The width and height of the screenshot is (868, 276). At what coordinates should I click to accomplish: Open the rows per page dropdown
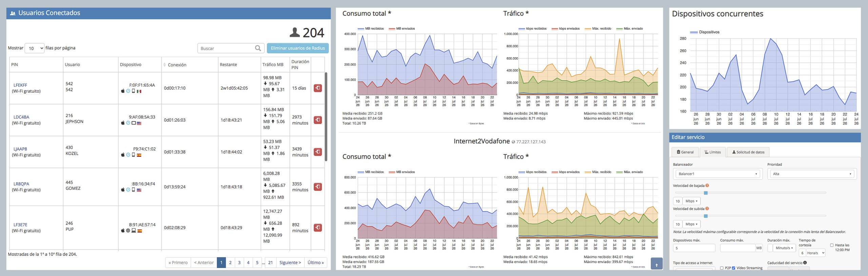click(x=35, y=48)
